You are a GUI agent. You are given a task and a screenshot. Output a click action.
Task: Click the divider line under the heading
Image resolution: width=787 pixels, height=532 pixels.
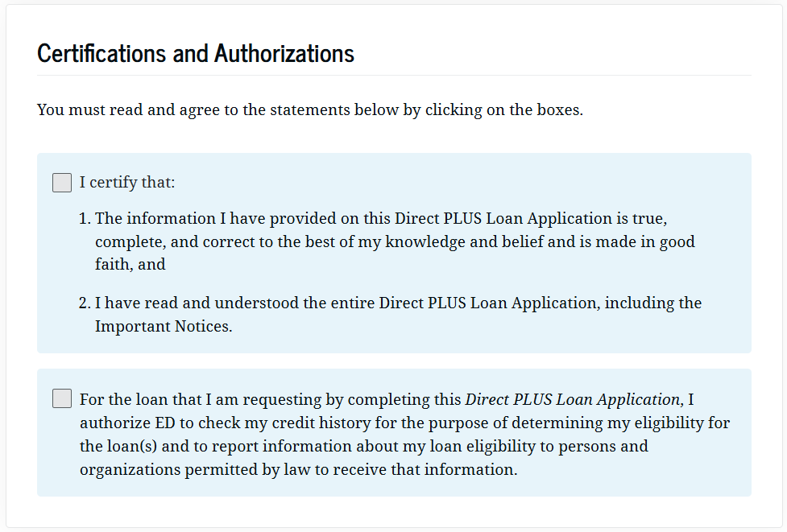click(x=394, y=76)
